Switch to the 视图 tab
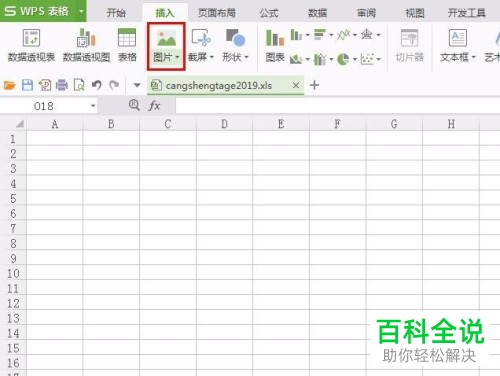Image resolution: width=500 pixels, height=376 pixels. pyautogui.click(x=415, y=13)
